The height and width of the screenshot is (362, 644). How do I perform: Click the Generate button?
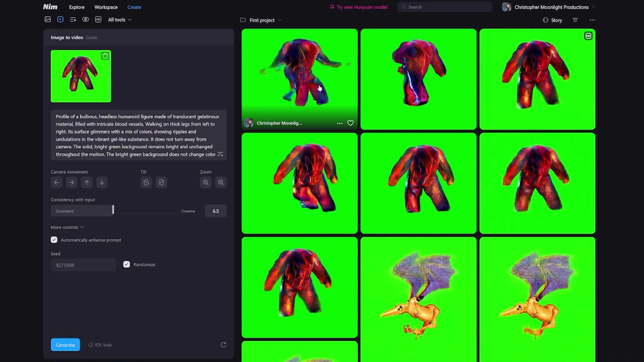65,345
